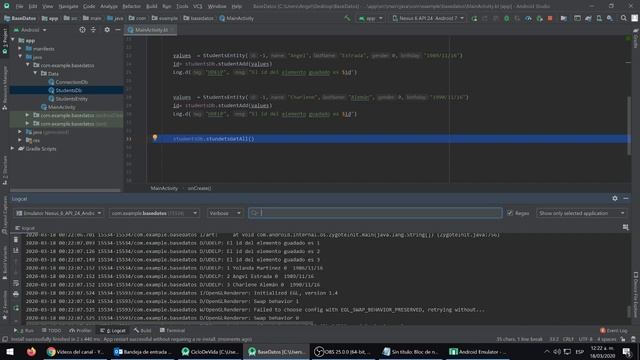Expand the res folder

click(20, 140)
